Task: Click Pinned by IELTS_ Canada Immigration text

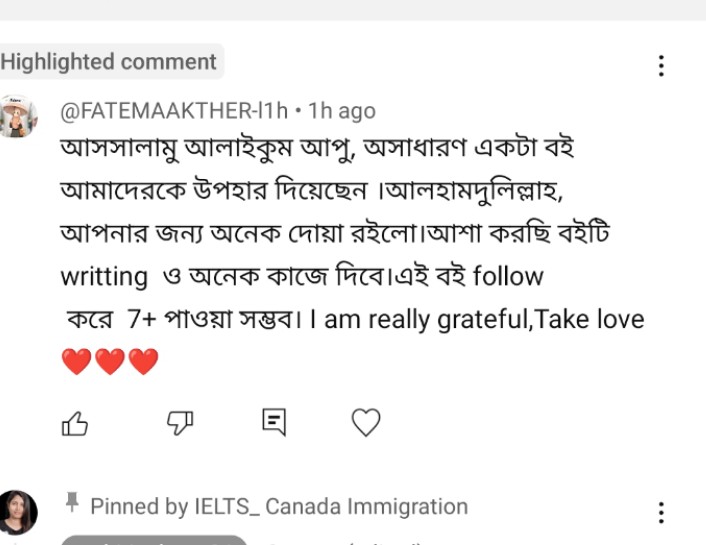Action: tap(279, 507)
